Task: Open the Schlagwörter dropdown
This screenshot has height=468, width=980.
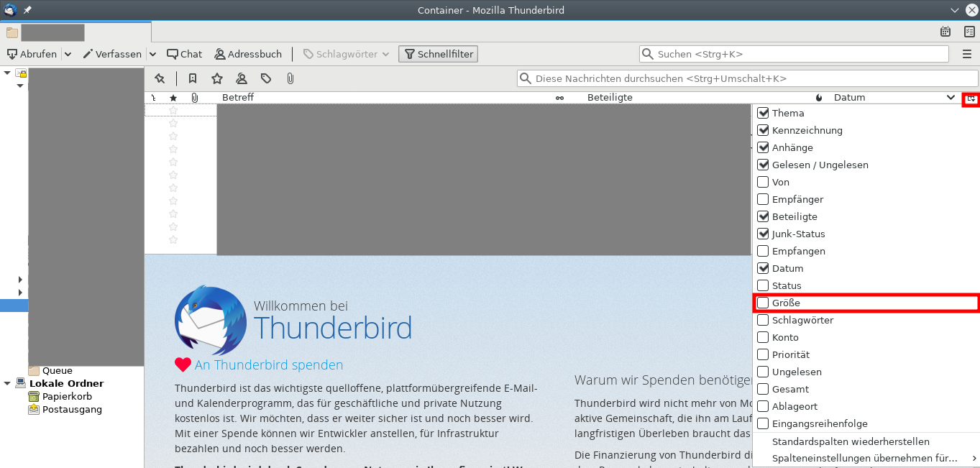Action: coord(346,54)
